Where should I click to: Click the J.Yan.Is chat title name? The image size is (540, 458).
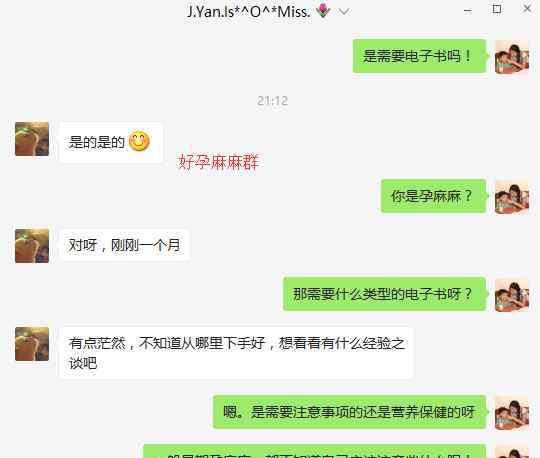click(249, 12)
